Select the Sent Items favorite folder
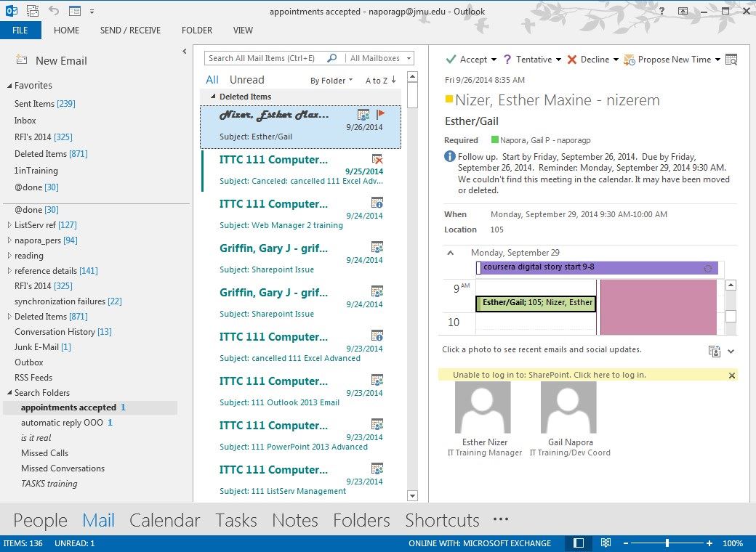The image size is (756, 552). [x=45, y=104]
